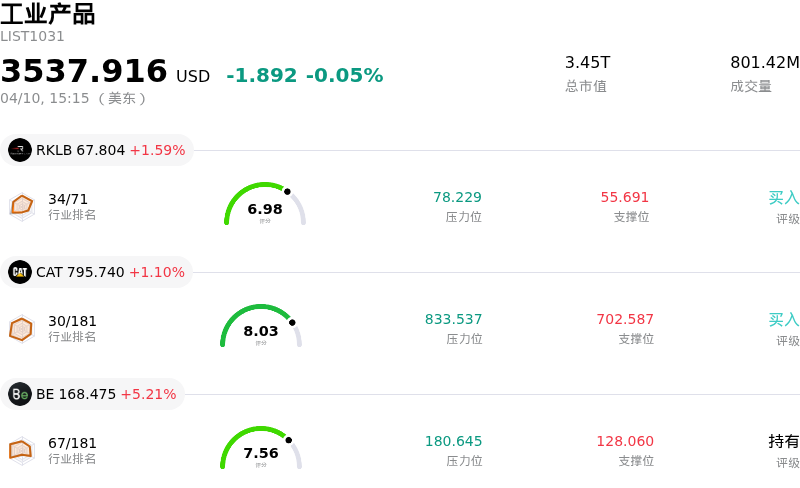The image size is (800, 488).
Task: Click the CAT Caterpillar logo icon
Action: click(20, 272)
